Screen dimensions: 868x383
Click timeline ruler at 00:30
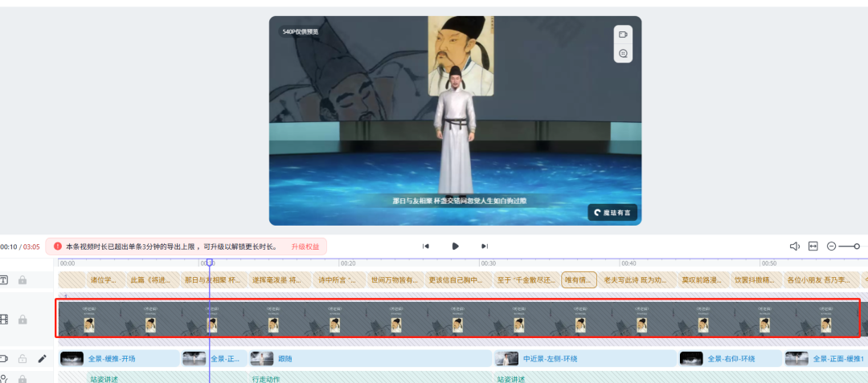[488, 263]
